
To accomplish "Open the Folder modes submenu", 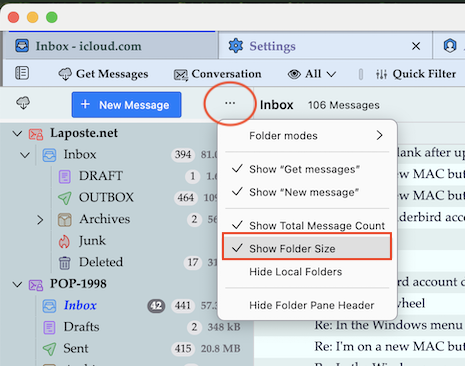I will pos(307,136).
